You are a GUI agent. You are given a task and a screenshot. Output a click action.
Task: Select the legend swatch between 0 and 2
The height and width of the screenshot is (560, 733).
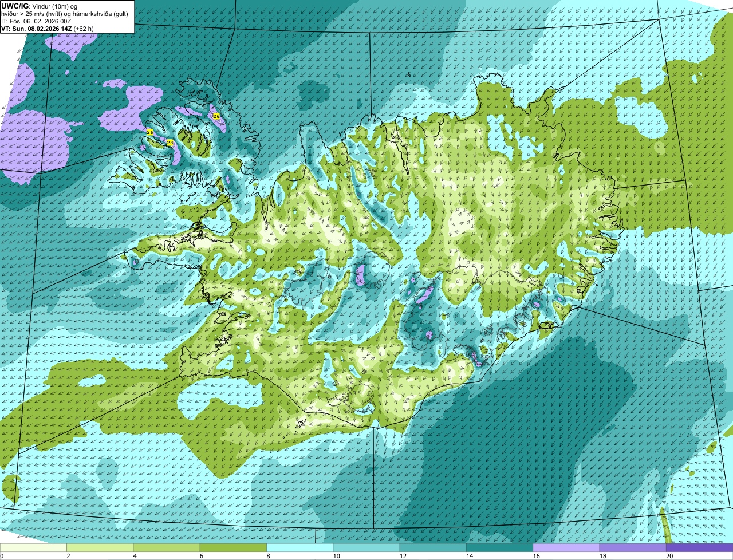coord(33,548)
